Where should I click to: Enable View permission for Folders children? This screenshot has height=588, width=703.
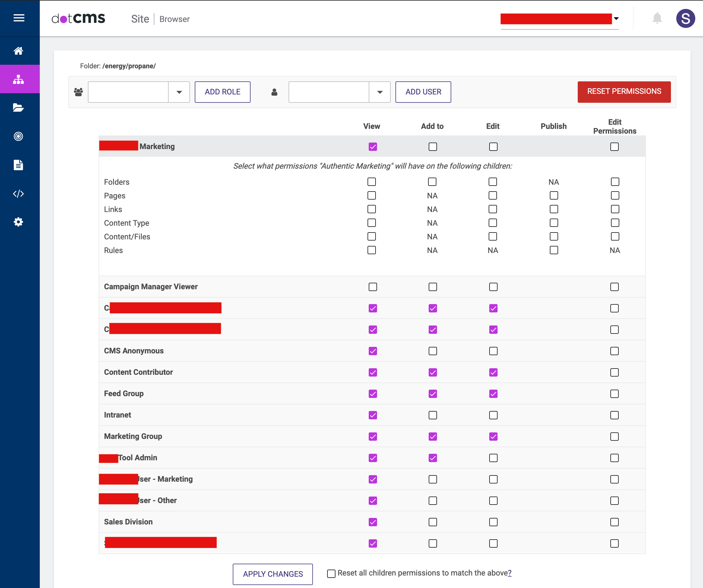coord(372,182)
